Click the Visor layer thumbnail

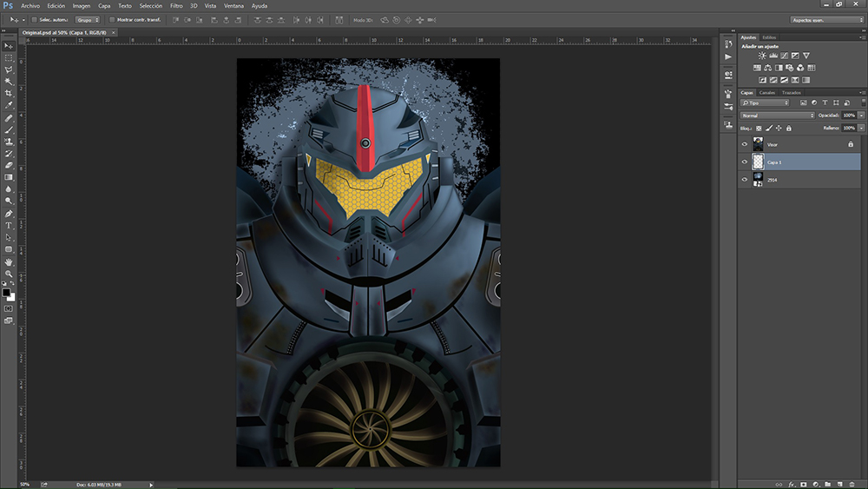coord(758,144)
